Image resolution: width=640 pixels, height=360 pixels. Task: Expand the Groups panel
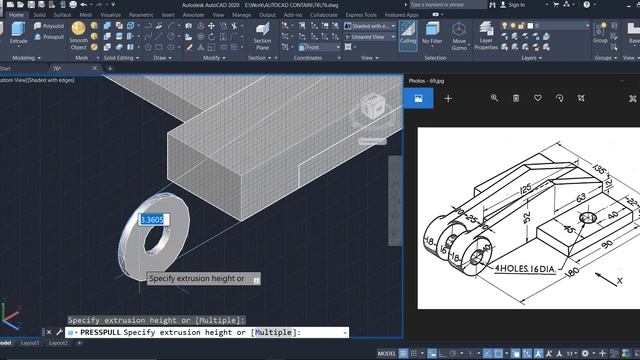click(606, 58)
